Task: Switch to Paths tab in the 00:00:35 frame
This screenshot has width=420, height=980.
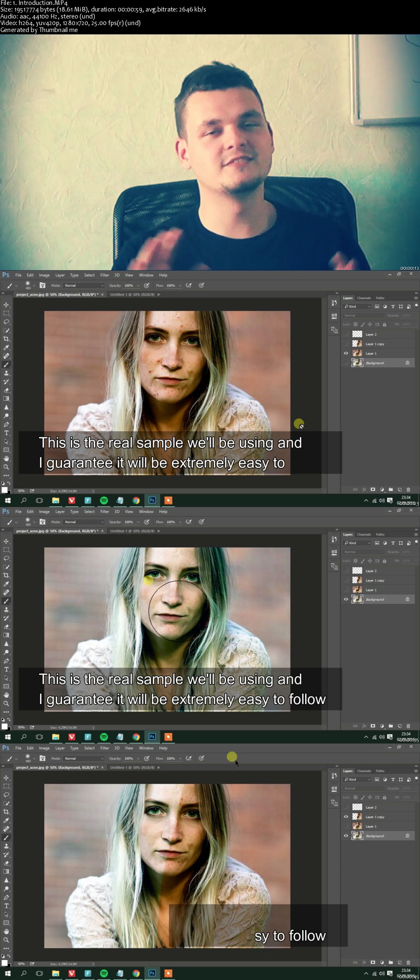Action: 380,535
